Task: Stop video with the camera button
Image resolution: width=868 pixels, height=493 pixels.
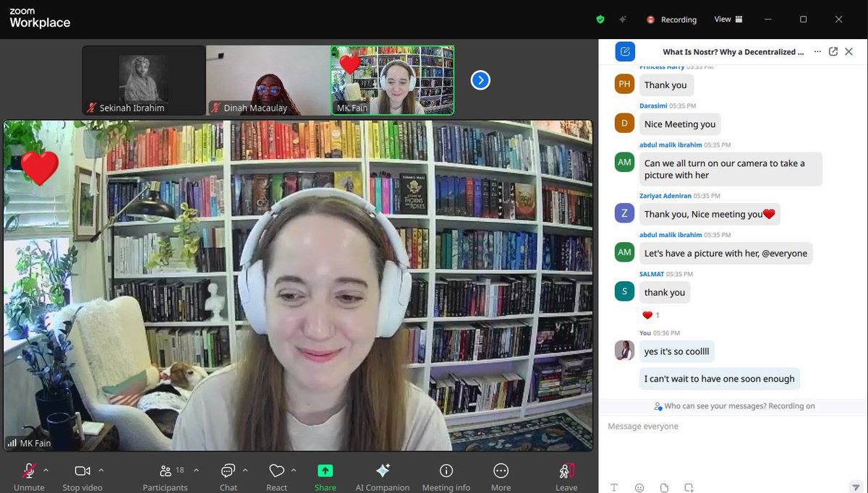Action: pyautogui.click(x=82, y=476)
